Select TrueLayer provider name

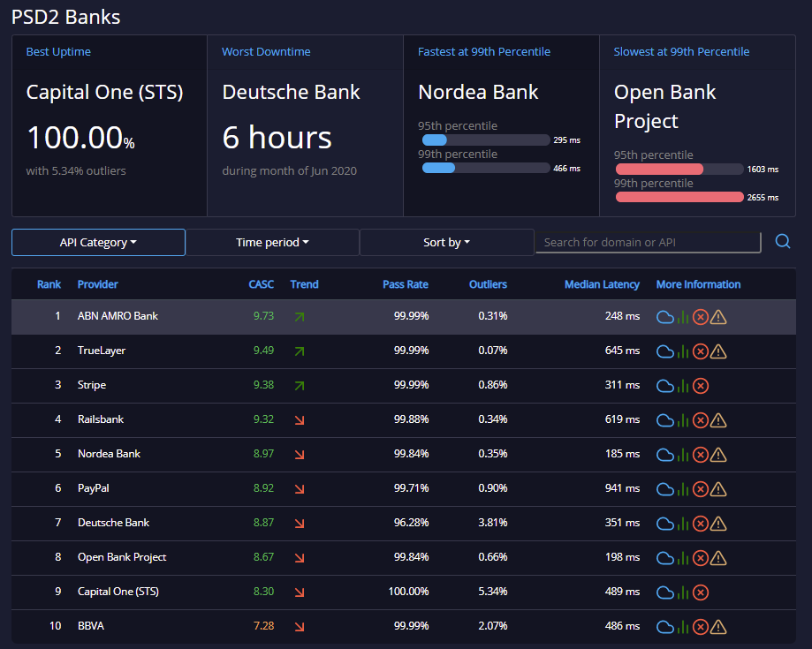(x=102, y=351)
